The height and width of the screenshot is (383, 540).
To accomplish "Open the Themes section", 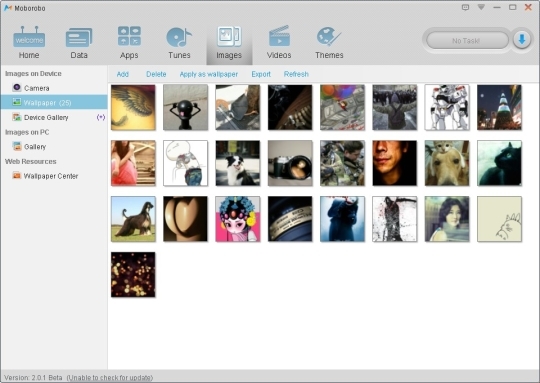I will pyautogui.click(x=329, y=42).
